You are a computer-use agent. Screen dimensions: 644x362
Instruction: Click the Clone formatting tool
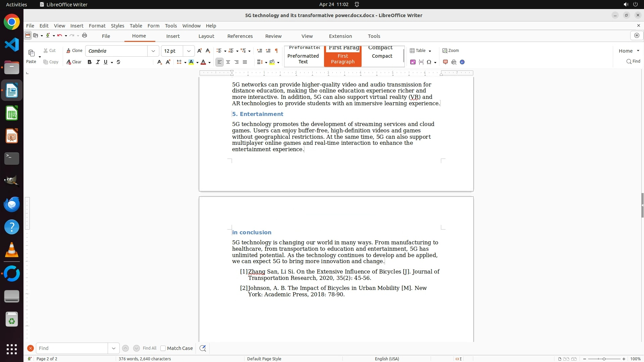pyautogui.click(x=74, y=51)
